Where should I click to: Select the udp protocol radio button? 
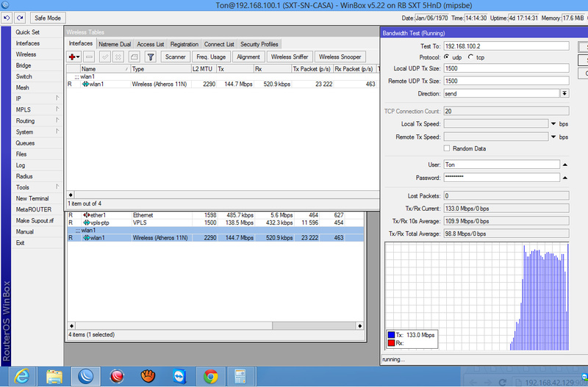pos(447,57)
